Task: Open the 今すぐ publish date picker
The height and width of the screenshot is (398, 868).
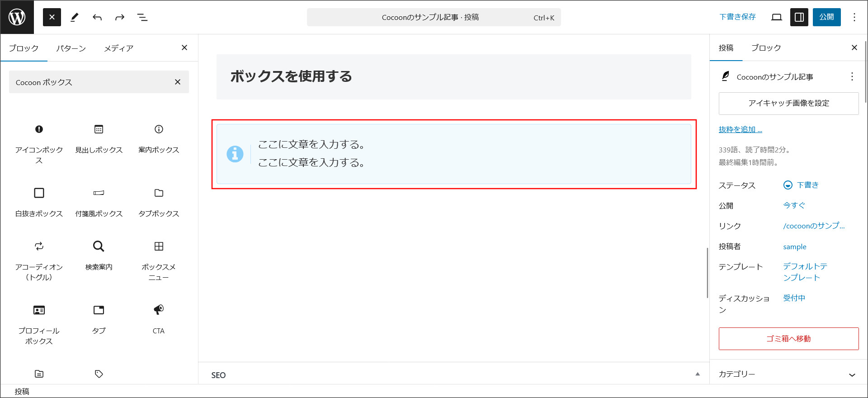Action: (x=794, y=205)
